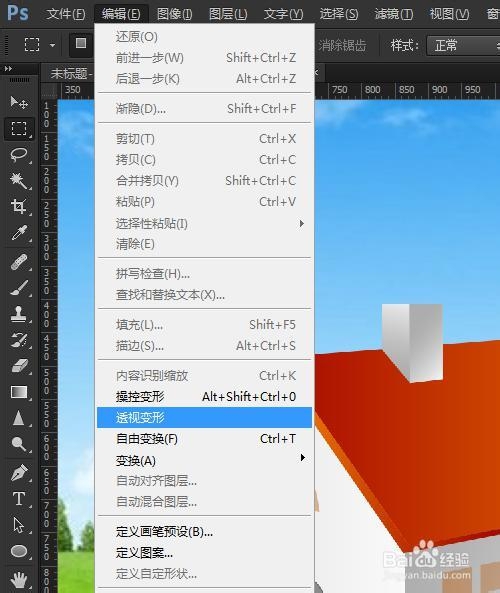
Task: Open the 视图(V) menu
Action: (x=449, y=14)
